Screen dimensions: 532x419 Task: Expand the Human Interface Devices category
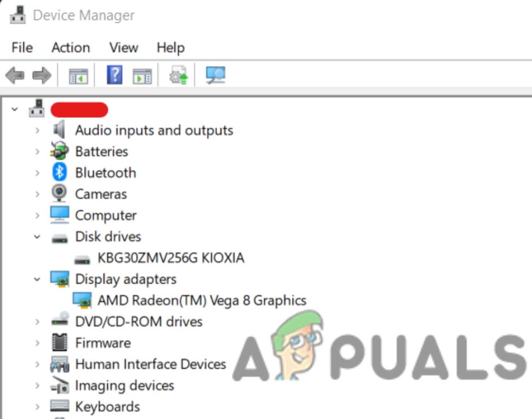click(37, 364)
